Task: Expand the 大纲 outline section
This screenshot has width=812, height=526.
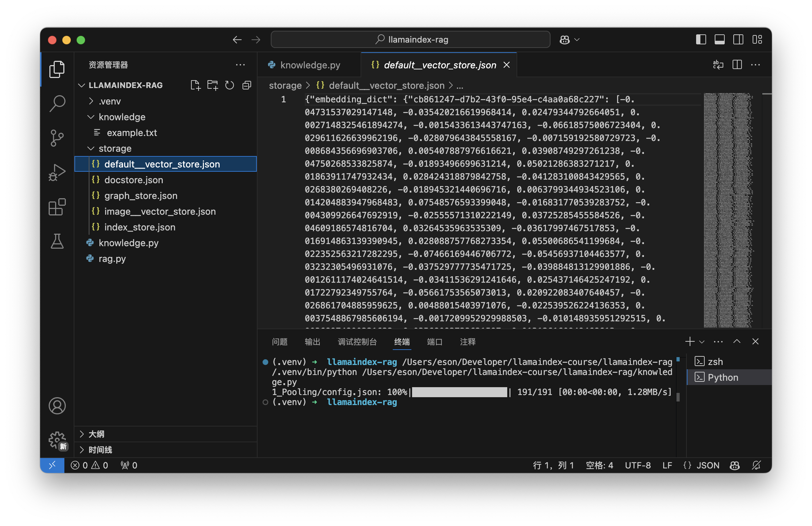Action: pyautogui.click(x=96, y=434)
